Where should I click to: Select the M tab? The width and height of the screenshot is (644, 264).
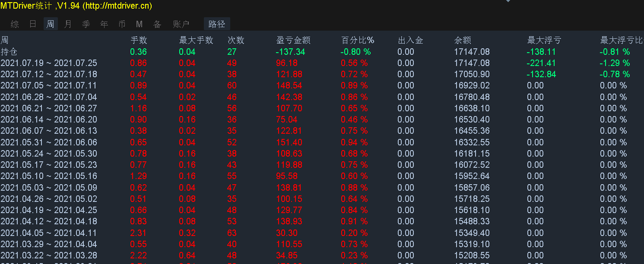point(139,24)
